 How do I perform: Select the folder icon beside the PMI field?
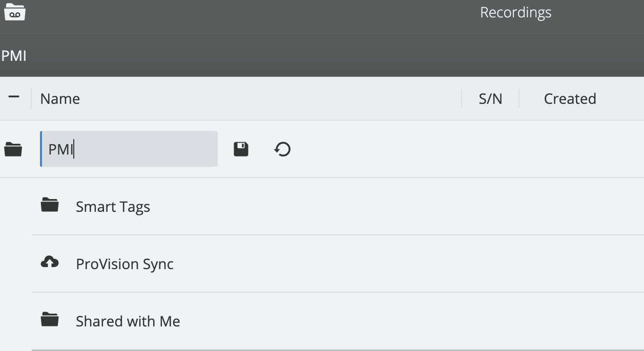[13, 149]
